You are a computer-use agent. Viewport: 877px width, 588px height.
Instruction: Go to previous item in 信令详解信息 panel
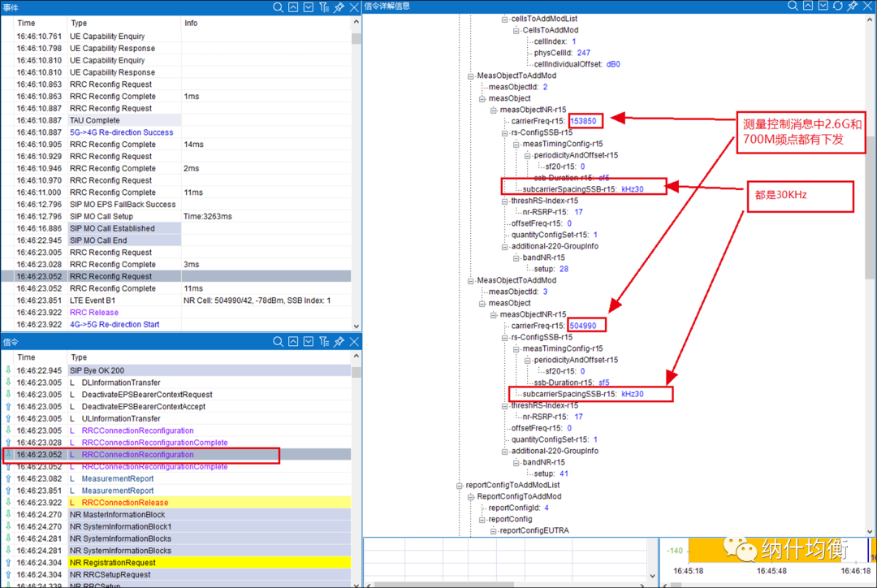tap(808, 6)
